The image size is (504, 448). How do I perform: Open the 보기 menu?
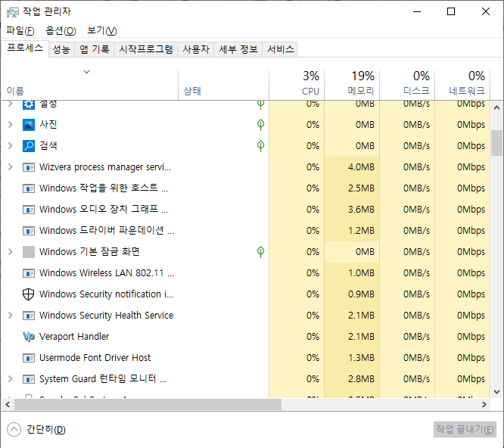[x=102, y=31]
